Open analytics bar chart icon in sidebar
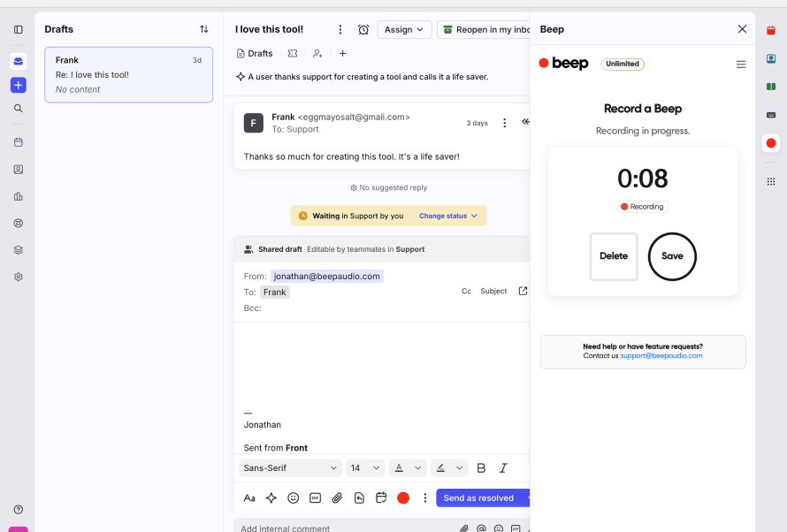This screenshot has width=787, height=532. (18, 196)
